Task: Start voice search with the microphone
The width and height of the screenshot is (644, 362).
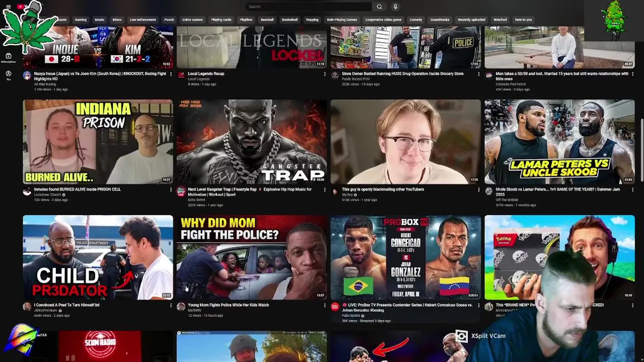Action: click(x=395, y=7)
